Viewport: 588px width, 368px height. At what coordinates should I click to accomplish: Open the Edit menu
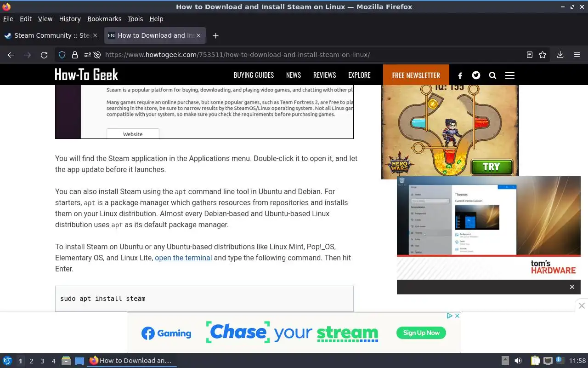tap(26, 19)
